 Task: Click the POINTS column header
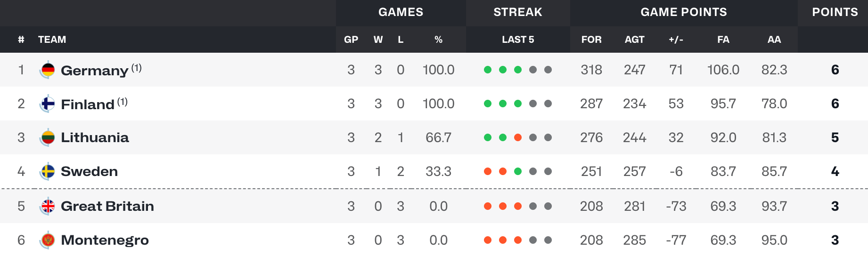[x=835, y=12]
